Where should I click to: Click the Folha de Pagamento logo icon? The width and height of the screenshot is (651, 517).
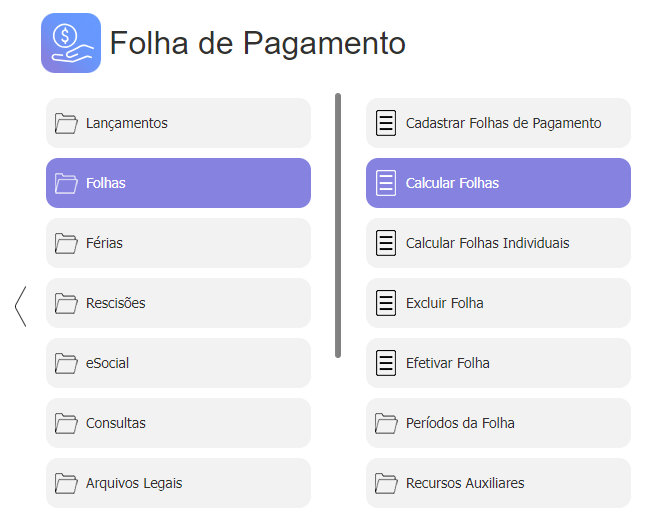pos(70,43)
